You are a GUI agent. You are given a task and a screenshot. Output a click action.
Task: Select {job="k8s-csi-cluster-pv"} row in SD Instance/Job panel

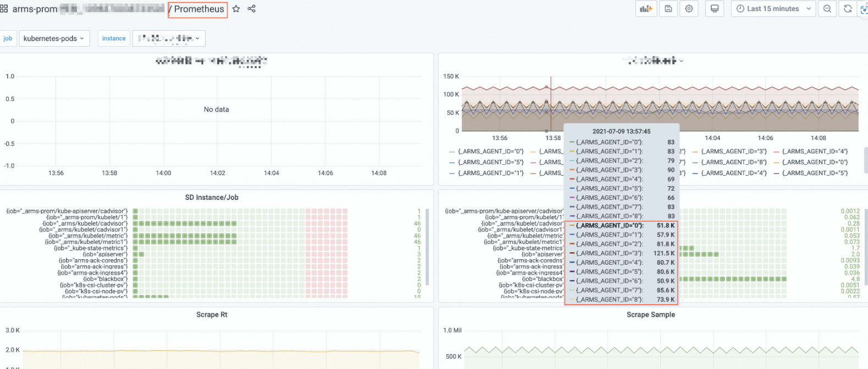pyautogui.click(x=93, y=285)
